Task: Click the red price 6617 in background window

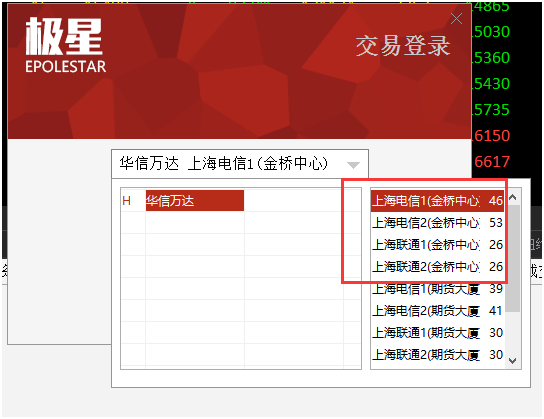Action: tap(492, 162)
